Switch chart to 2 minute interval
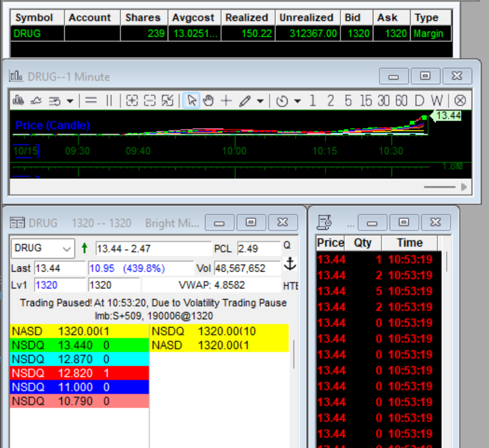This screenshot has width=489, height=448. click(x=331, y=101)
